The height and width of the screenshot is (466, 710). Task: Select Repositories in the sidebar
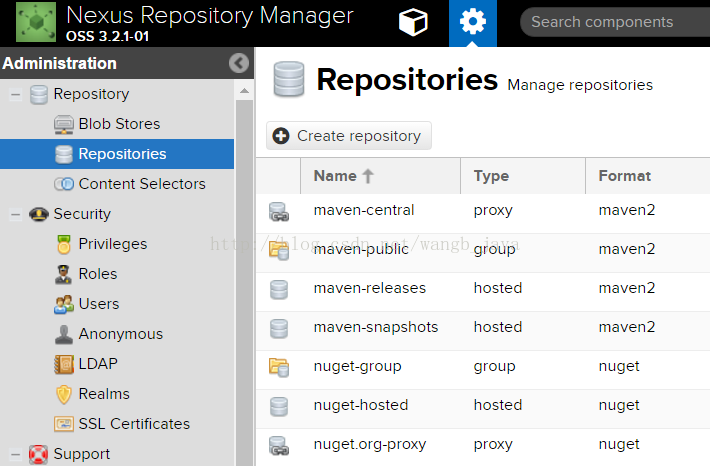click(x=122, y=154)
